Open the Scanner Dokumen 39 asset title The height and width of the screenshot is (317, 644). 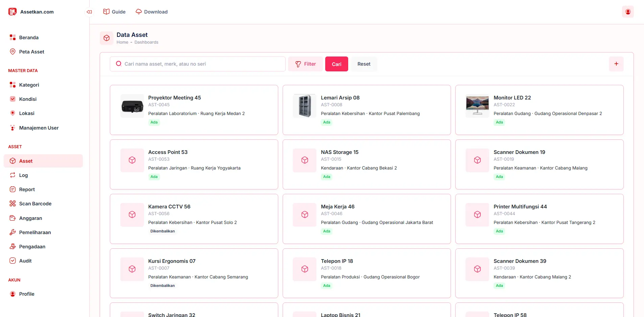(x=520, y=261)
